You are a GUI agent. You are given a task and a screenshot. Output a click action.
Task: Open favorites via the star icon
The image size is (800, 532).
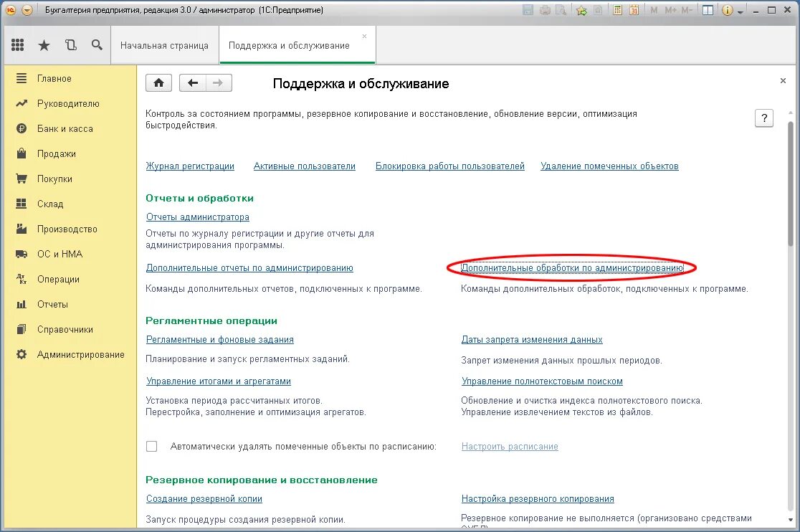tap(44, 44)
